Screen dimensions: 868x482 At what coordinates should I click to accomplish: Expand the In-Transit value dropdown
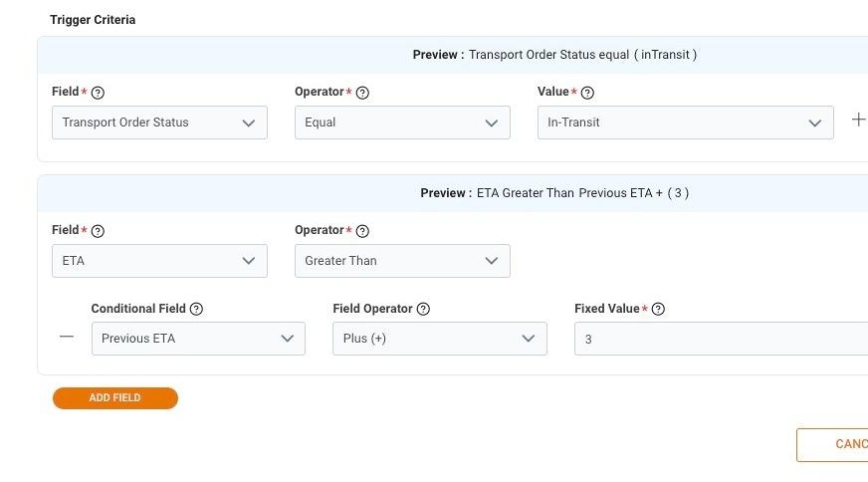pos(685,122)
